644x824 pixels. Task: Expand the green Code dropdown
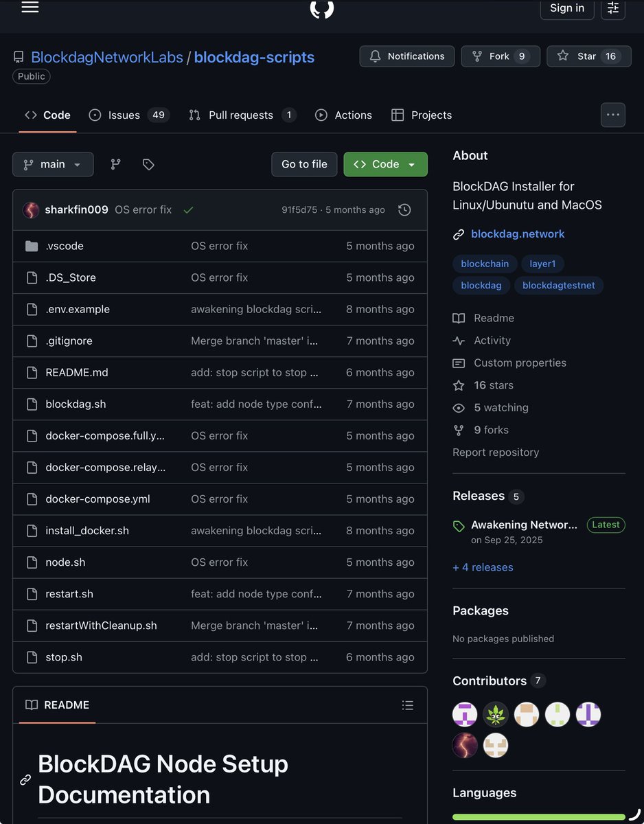tap(385, 164)
